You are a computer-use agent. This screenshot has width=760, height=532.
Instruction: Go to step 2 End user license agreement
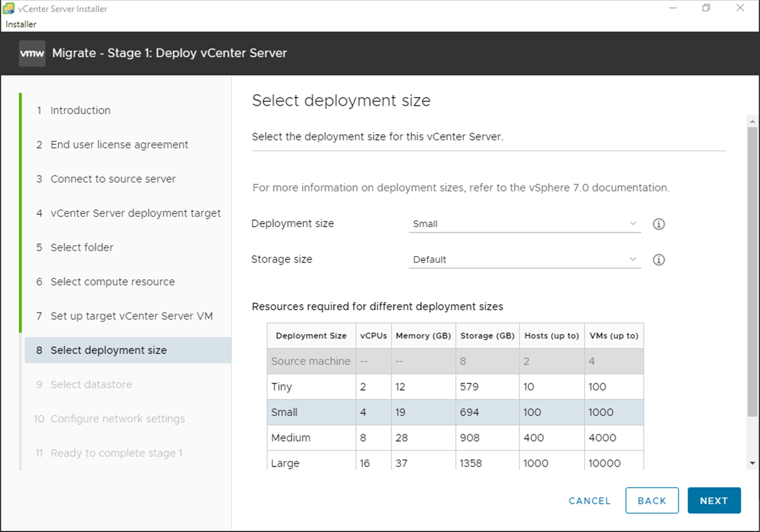click(x=119, y=145)
